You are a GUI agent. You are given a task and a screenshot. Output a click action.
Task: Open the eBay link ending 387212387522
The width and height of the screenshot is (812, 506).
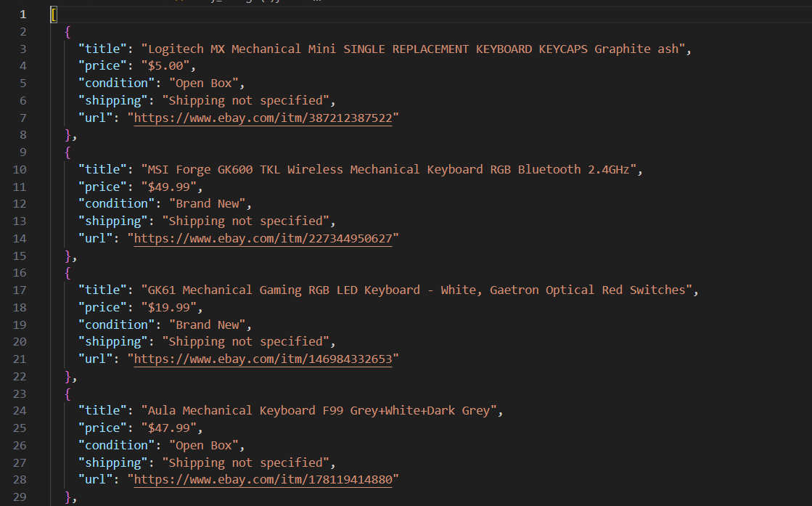[263, 118]
